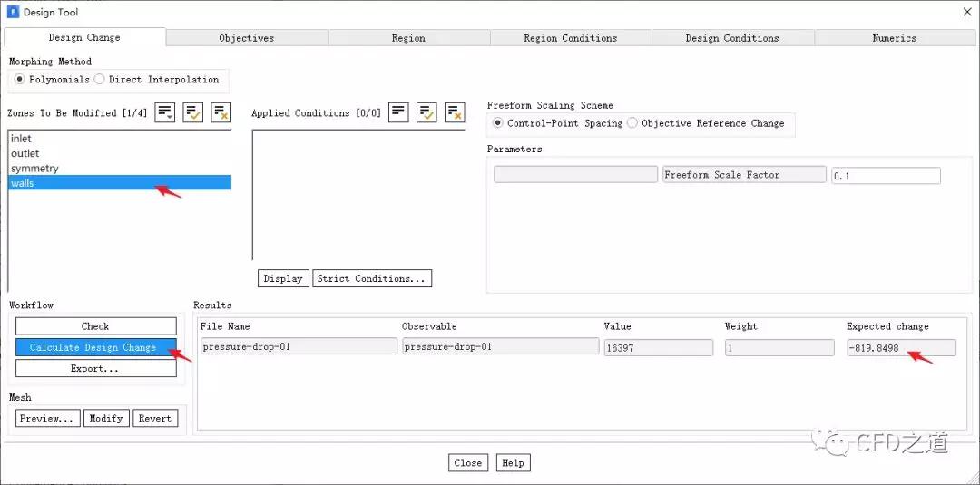Switch to the Design Change tab
The image size is (980, 485).
coord(84,37)
